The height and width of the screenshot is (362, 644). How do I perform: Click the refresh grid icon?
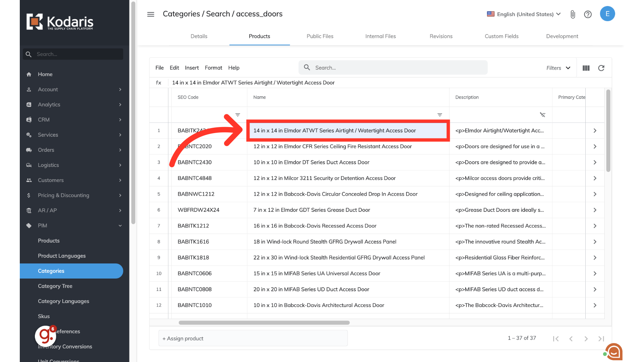pyautogui.click(x=601, y=68)
